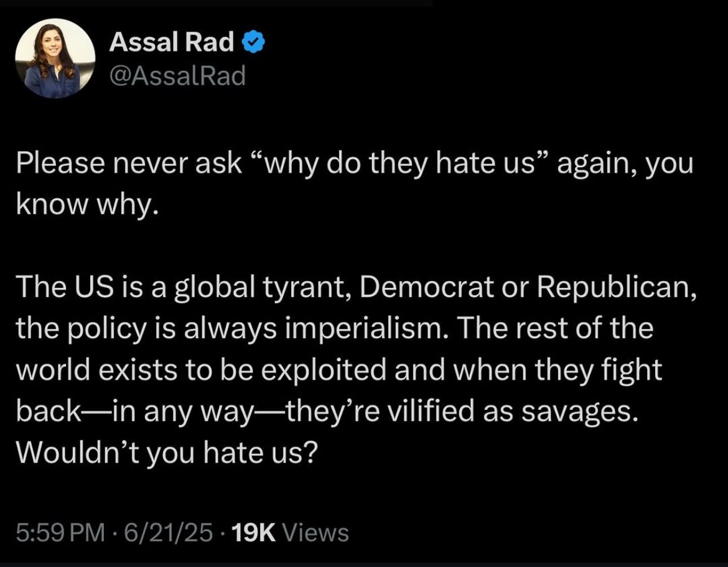The height and width of the screenshot is (567, 728).
Task: Click the line starting "The US is a global tyrant"
Action: click(x=357, y=287)
